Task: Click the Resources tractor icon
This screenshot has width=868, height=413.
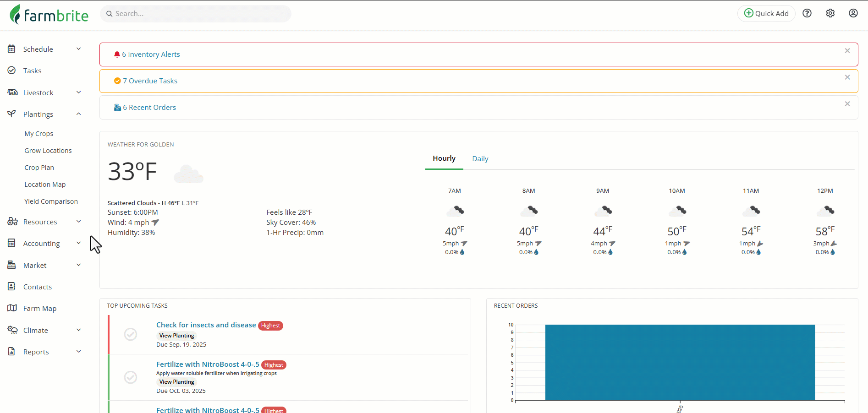Action: 12,222
